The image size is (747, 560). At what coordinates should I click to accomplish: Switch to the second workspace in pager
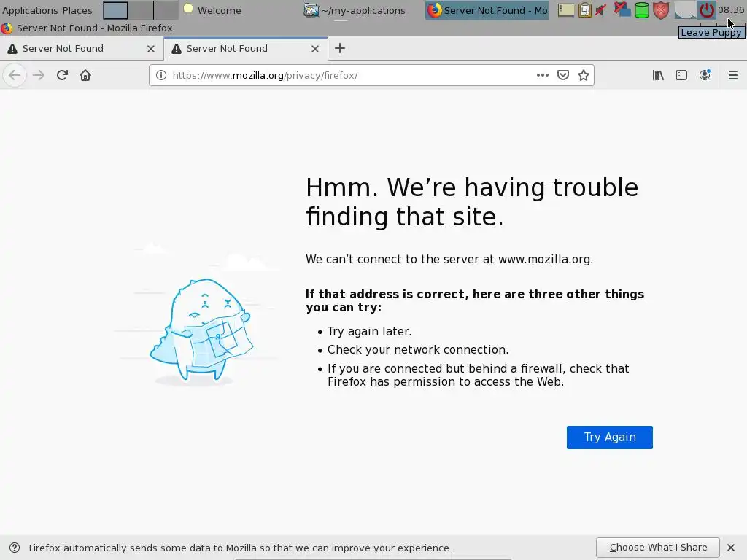pos(141,10)
